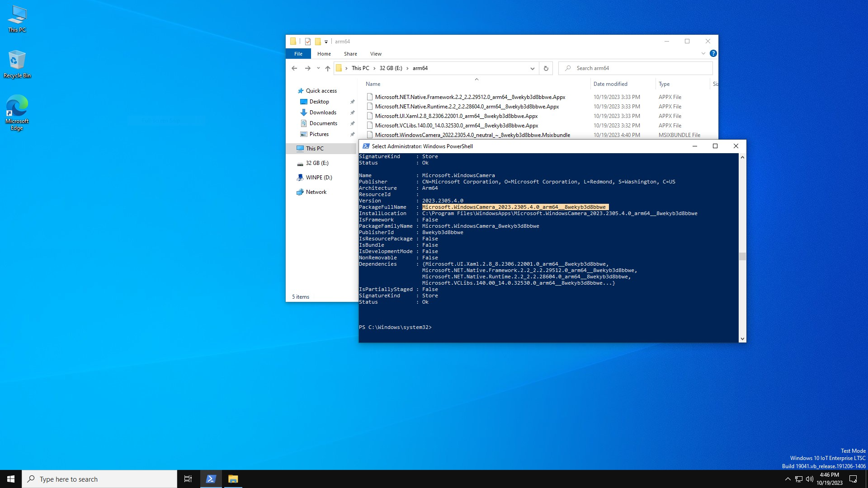Select This PC in navigation pane
This screenshot has height=488, width=868.
point(321,149)
